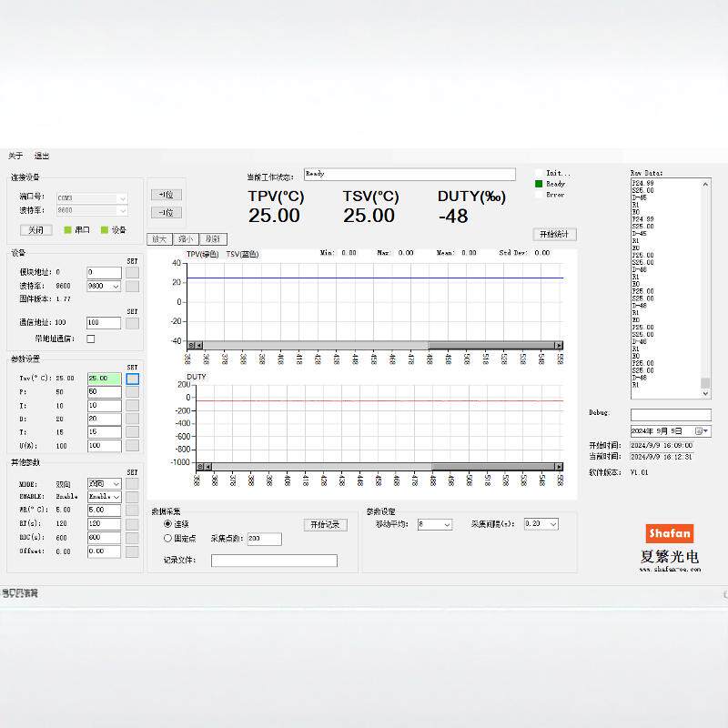Viewport: 728px width, 728px height.
Task: Open the 关于 menu
Action: (15, 156)
